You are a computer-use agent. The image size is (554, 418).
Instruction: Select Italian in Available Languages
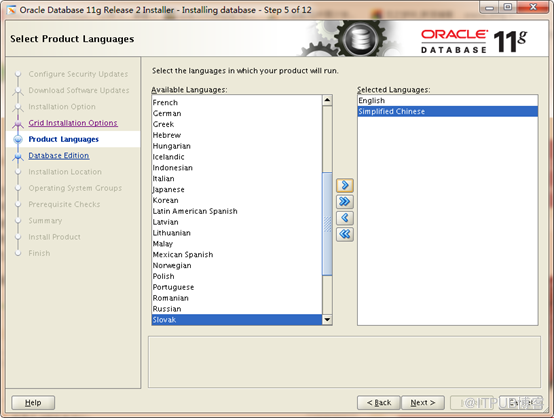pos(237,179)
